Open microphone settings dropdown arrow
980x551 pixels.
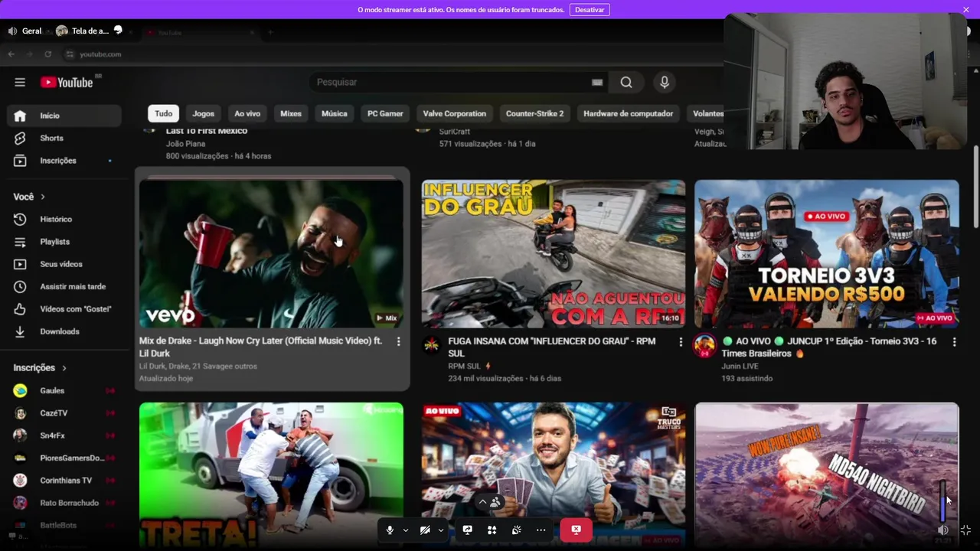tap(405, 530)
